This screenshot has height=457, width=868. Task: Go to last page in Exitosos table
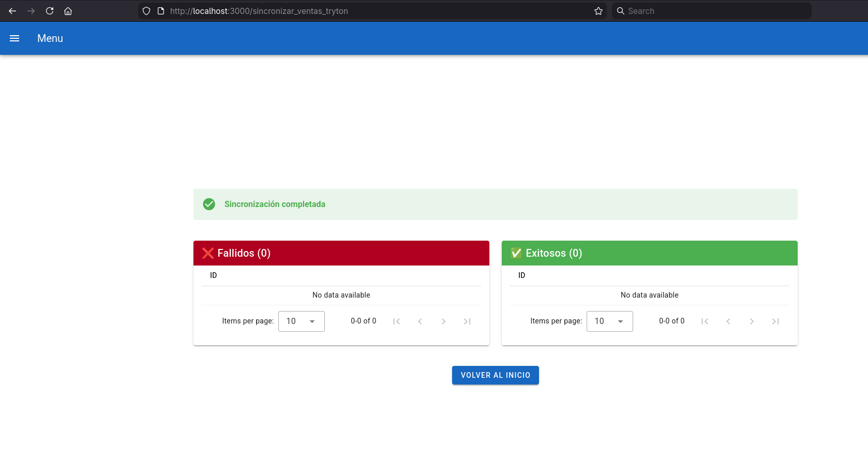coord(775,321)
